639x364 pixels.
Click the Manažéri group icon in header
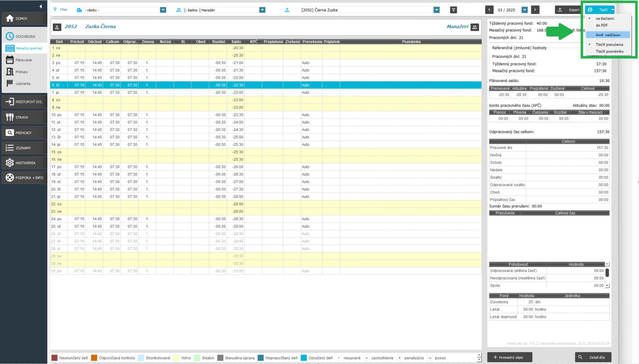(475, 27)
